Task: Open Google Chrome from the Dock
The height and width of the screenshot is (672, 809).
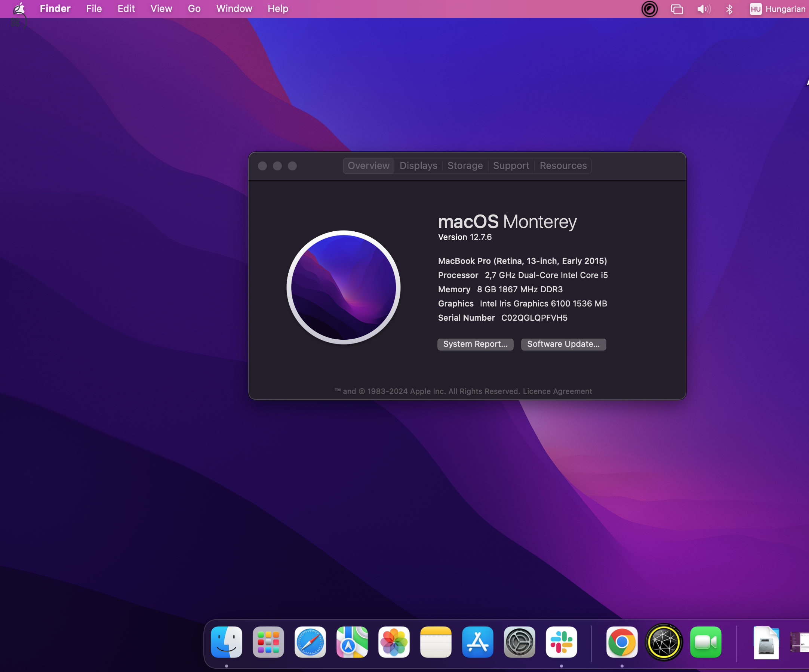Action: click(622, 642)
